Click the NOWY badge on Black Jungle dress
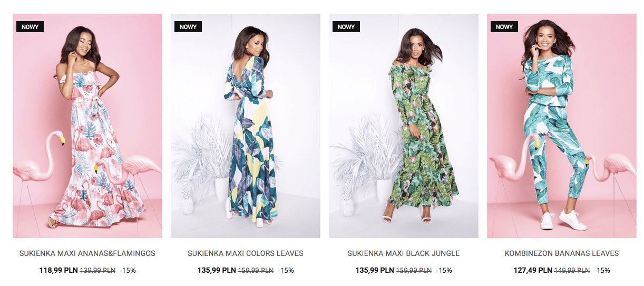This screenshot has width=644, height=286. tap(346, 26)
